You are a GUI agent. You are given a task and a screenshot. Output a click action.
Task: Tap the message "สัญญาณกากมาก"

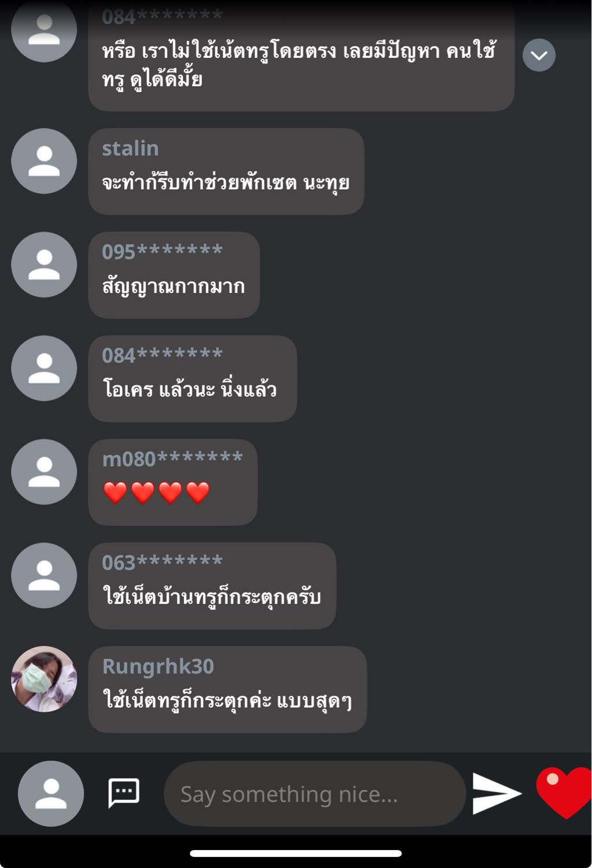click(x=174, y=275)
